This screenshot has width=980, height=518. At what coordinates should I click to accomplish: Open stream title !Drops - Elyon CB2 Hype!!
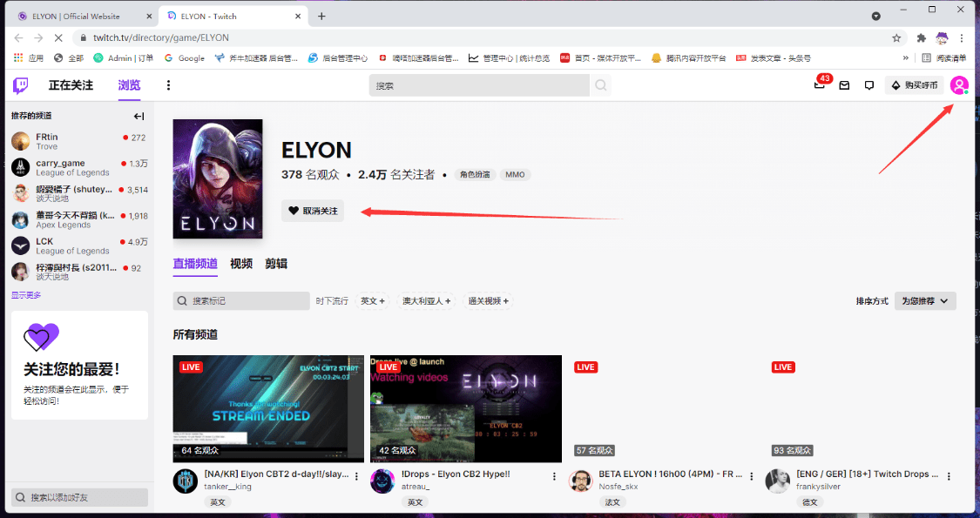tap(456, 474)
